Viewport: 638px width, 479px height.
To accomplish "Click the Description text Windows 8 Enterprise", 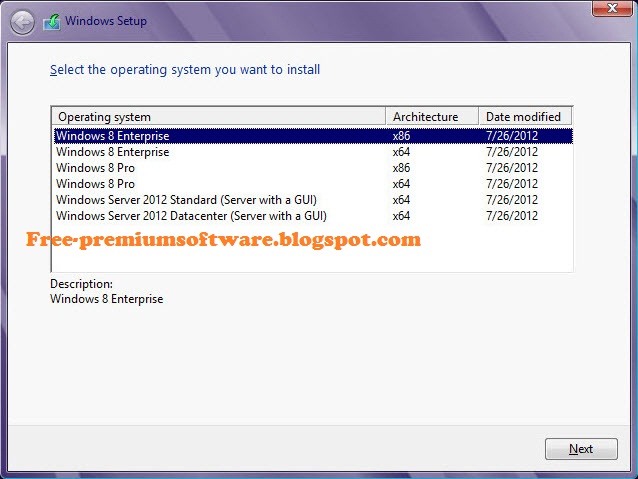I will tap(107, 299).
